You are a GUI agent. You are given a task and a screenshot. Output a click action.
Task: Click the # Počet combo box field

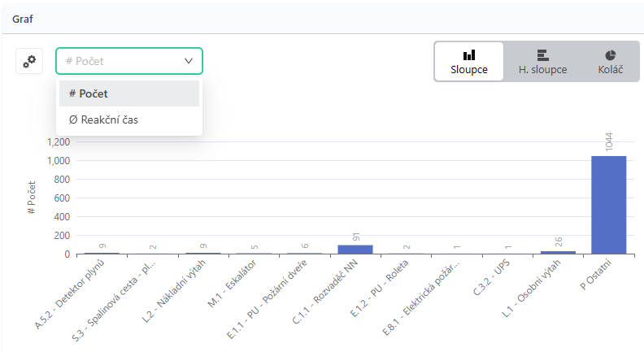(129, 61)
